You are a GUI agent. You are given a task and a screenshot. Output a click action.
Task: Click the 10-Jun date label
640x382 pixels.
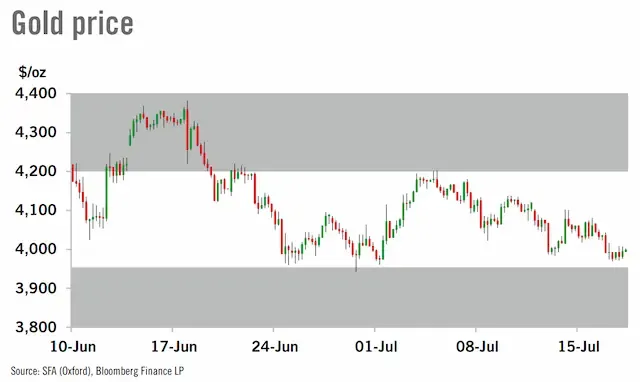pyautogui.click(x=73, y=347)
